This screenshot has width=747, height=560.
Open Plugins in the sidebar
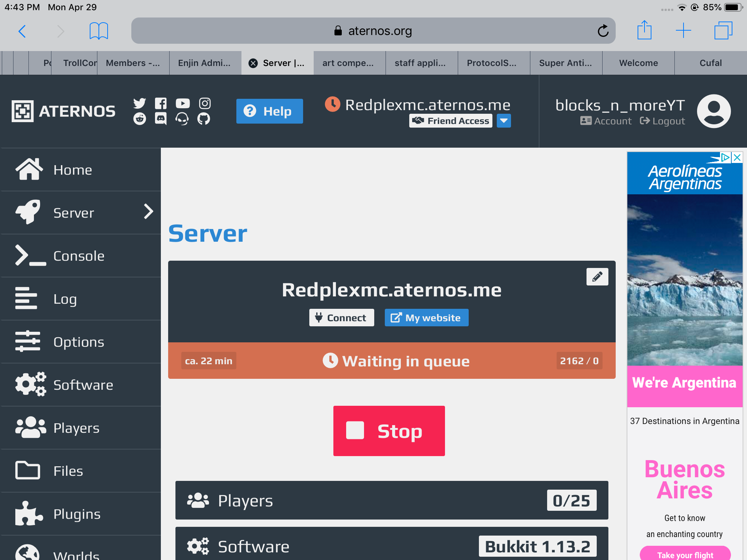click(x=80, y=514)
